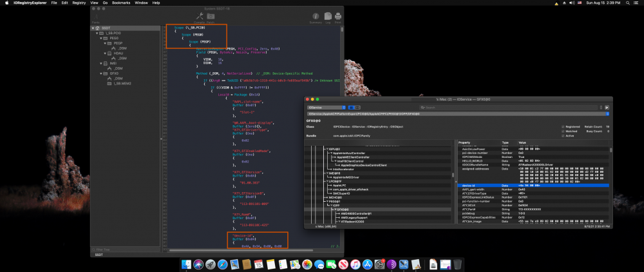644x272 pixels.
Task: Open the IOService plane dropdown
Action: [326, 107]
